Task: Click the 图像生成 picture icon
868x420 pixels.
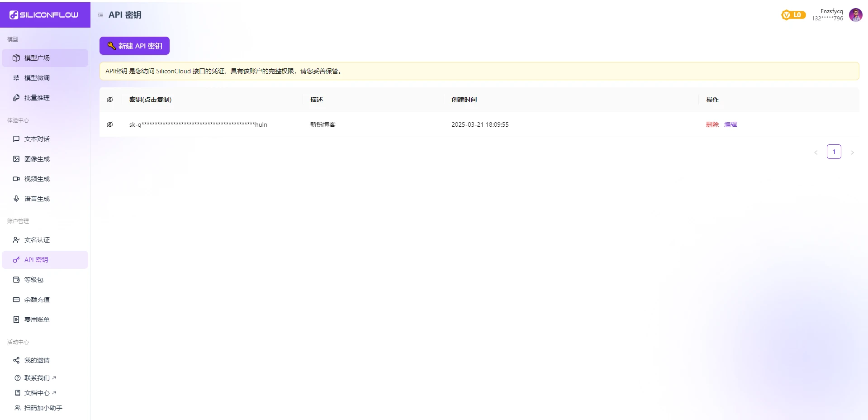Action: 16,159
